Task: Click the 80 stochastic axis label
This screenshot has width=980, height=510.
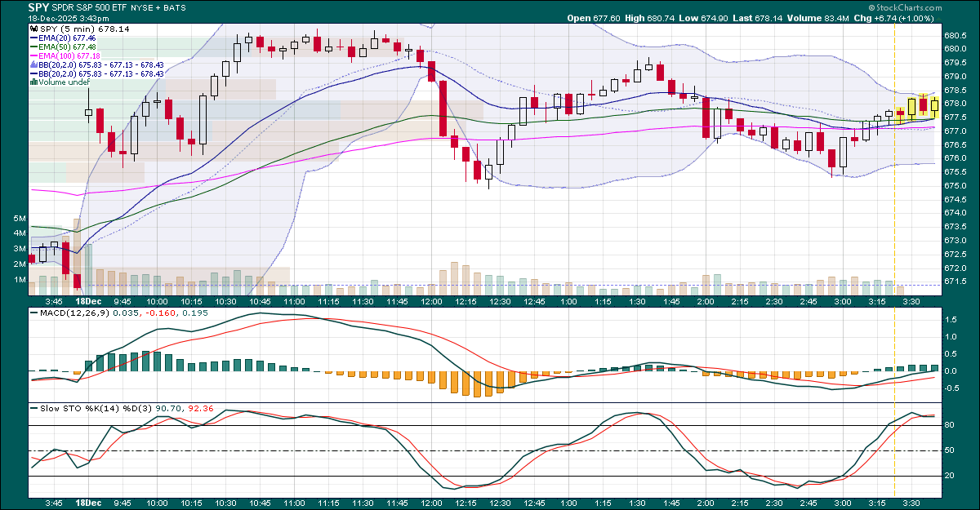Action: click(x=951, y=425)
